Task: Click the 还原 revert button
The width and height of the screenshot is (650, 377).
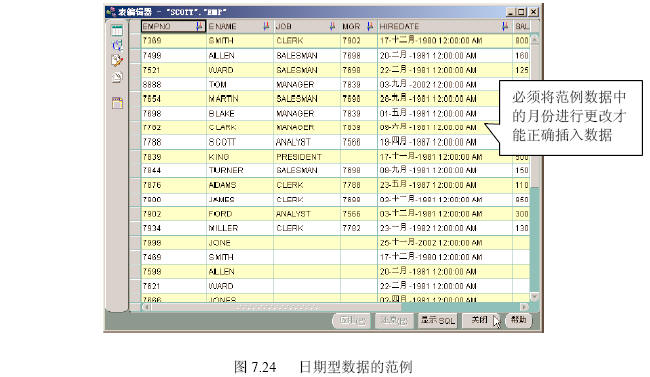Action: click(x=394, y=321)
